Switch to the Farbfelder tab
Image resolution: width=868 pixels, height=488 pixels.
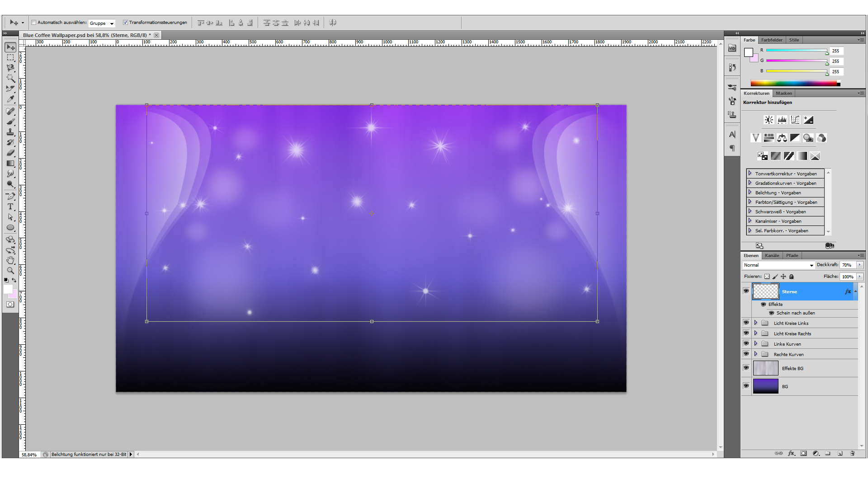[772, 40]
